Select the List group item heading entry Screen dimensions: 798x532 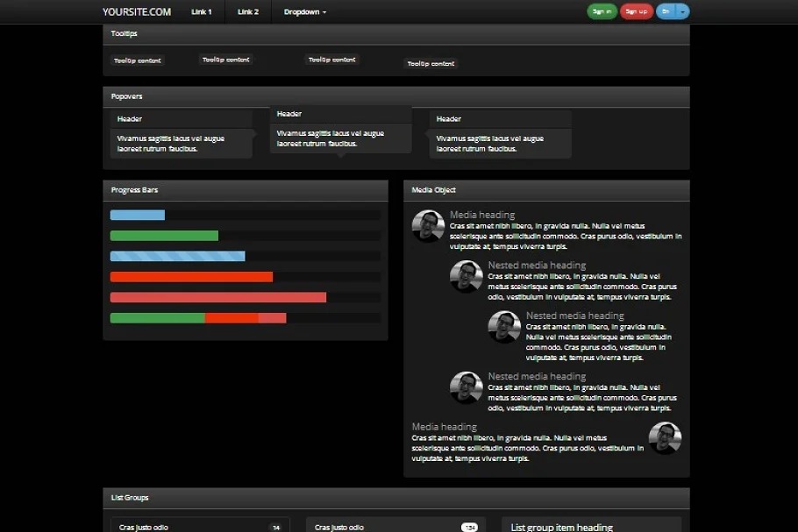[x=561, y=527]
